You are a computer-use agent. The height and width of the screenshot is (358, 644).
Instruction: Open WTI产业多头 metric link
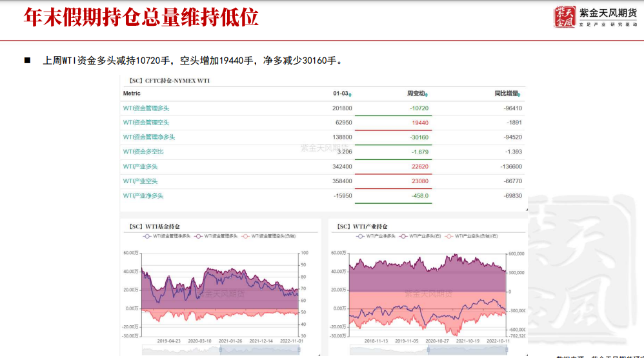140,166
